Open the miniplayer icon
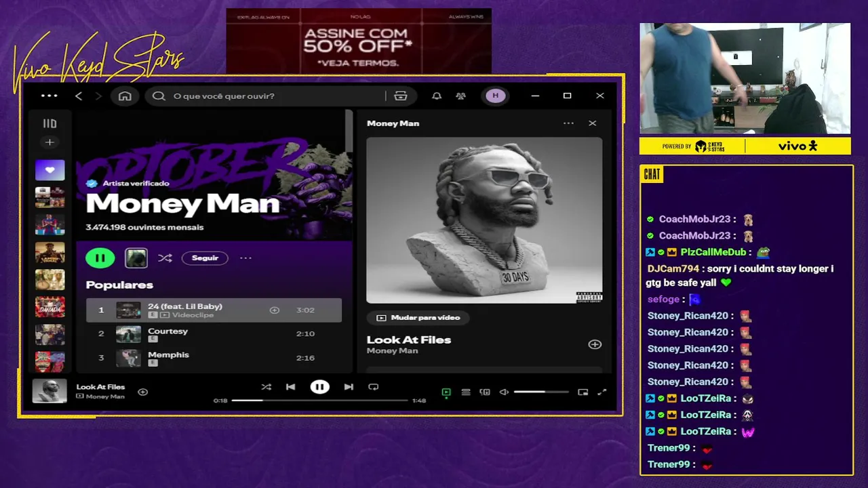The image size is (868, 488). click(x=583, y=392)
